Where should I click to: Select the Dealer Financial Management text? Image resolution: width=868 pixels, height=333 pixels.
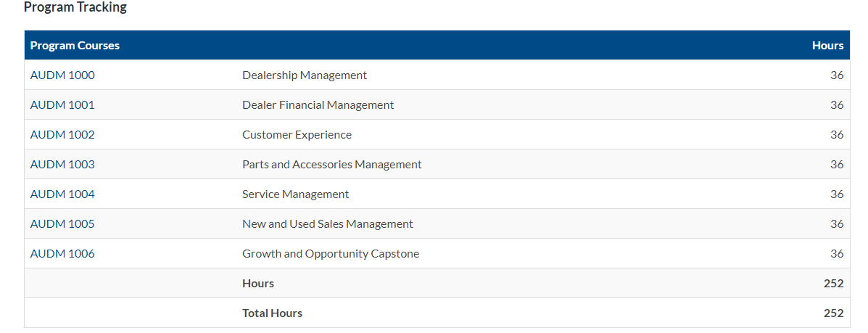click(318, 105)
